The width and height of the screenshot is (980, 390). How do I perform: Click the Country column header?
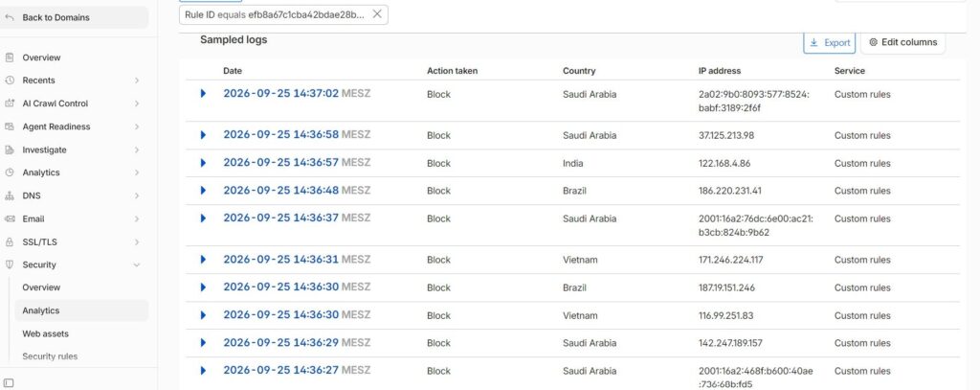pos(579,71)
